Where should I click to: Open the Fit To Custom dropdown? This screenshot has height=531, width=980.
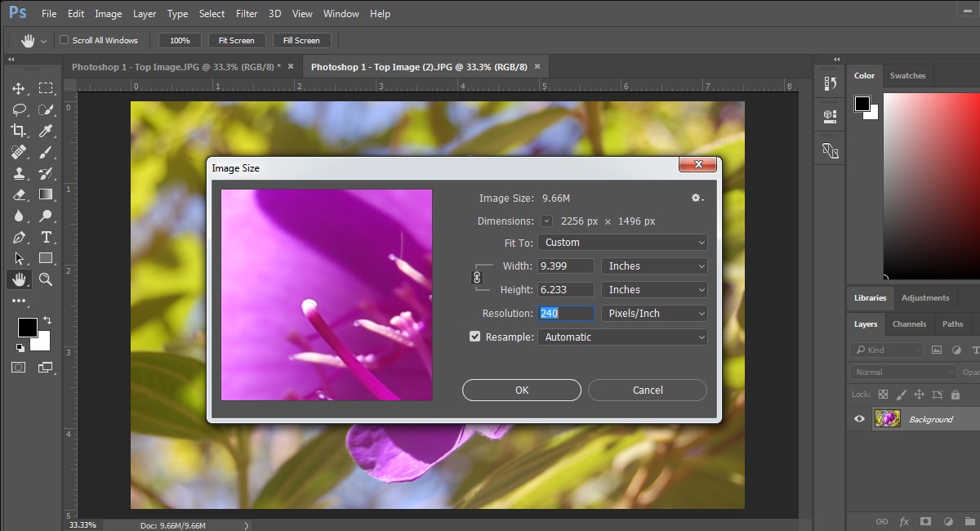(622, 243)
